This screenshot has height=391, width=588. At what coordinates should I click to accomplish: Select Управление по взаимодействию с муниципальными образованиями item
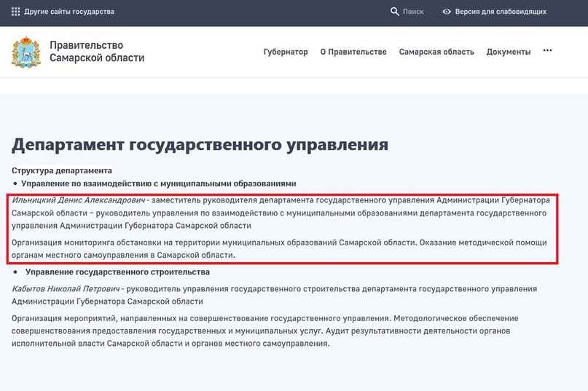[x=158, y=183]
